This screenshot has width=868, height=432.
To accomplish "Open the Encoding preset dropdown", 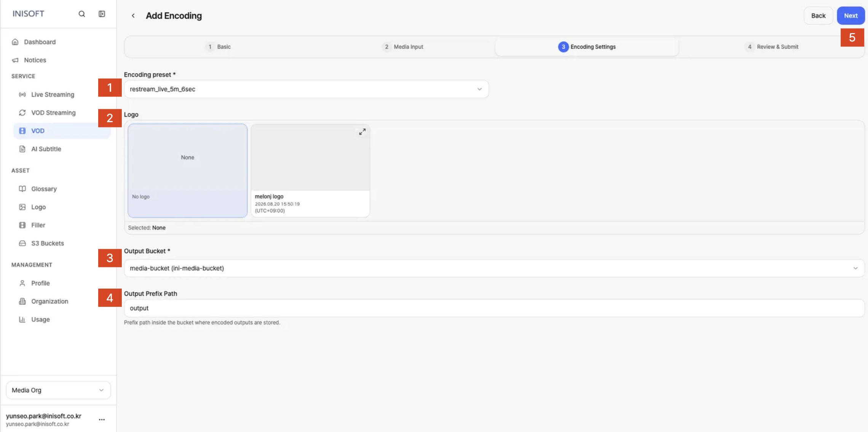I will point(306,89).
